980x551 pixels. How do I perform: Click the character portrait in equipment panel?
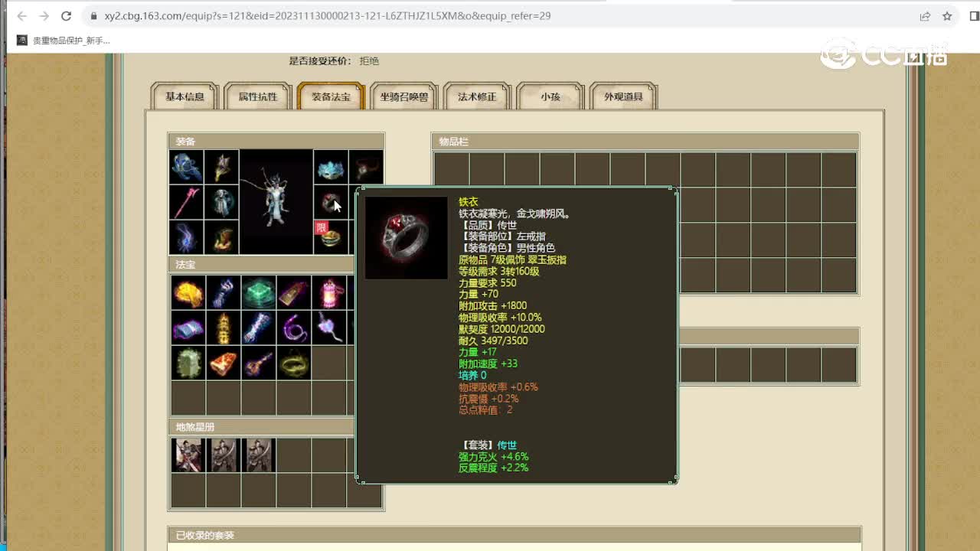[x=276, y=202]
